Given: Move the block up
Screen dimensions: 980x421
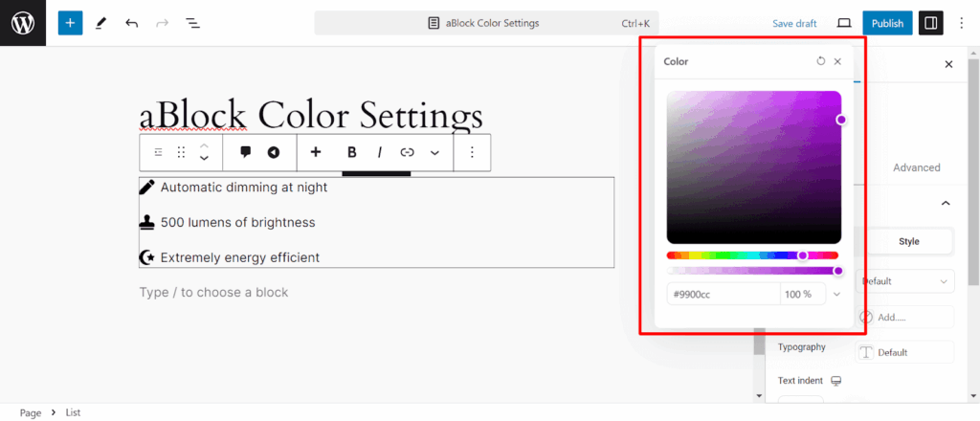Looking at the screenshot, I should click(204, 145).
